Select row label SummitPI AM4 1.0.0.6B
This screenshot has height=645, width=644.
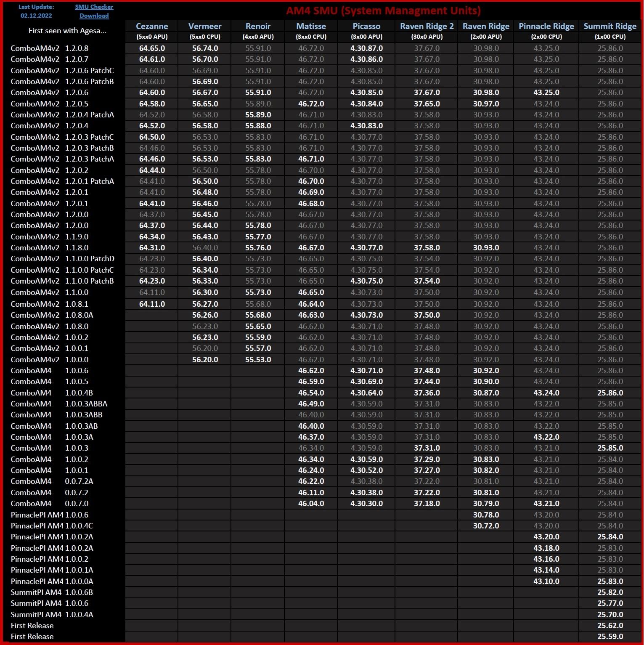point(52,592)
